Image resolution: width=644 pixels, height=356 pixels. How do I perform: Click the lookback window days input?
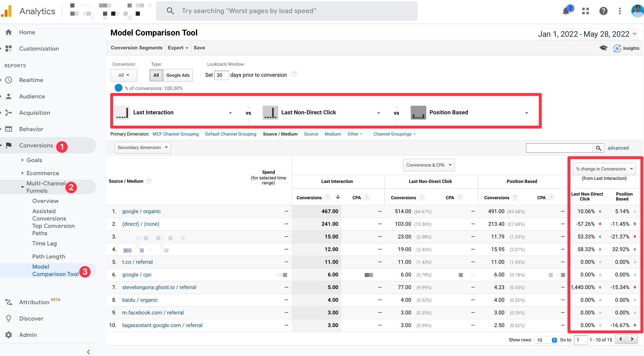[x=221, y=75]
